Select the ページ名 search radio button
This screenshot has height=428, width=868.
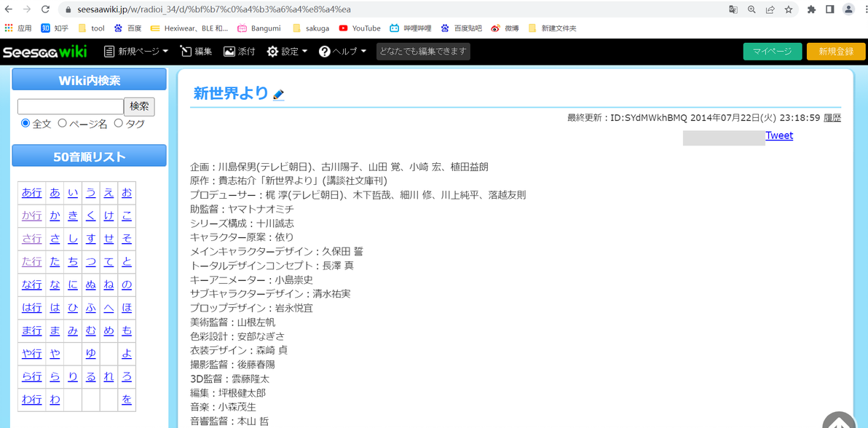tap(63, 124)
